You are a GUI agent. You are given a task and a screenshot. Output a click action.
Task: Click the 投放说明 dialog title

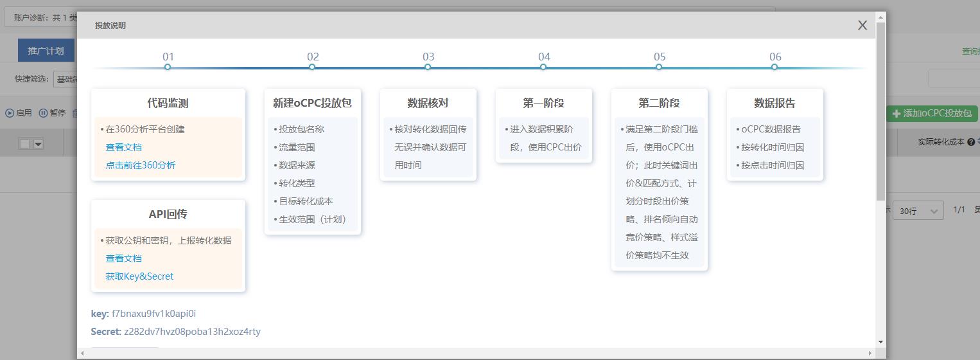point(110,26)
